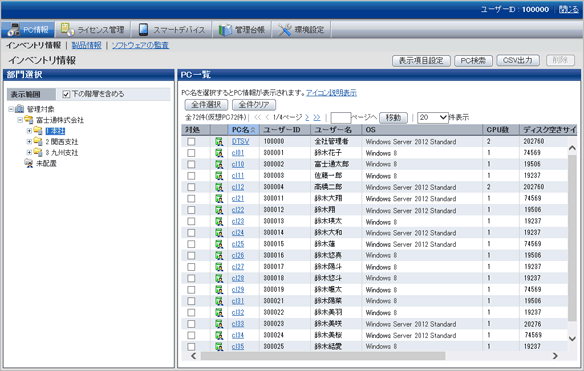Check the box for cl12 row
Screen dimensions: 584x371
pyautogui.click(x=191, y=187)
